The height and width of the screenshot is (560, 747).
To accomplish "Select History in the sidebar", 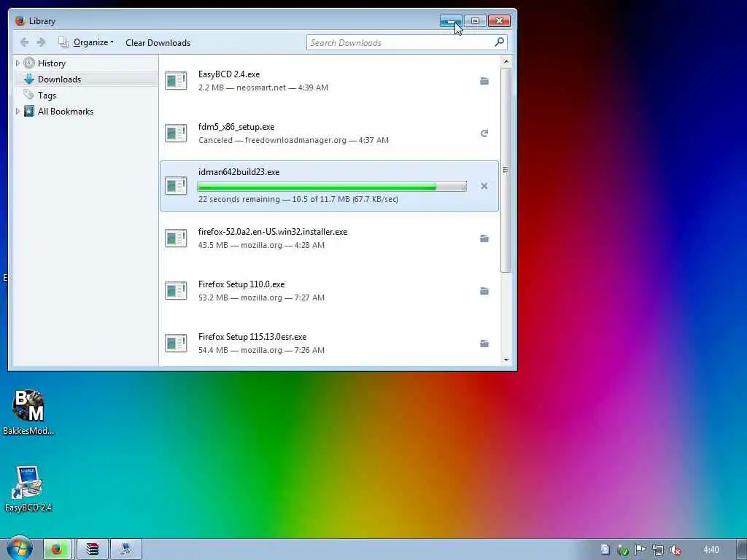I will [52, 63].
